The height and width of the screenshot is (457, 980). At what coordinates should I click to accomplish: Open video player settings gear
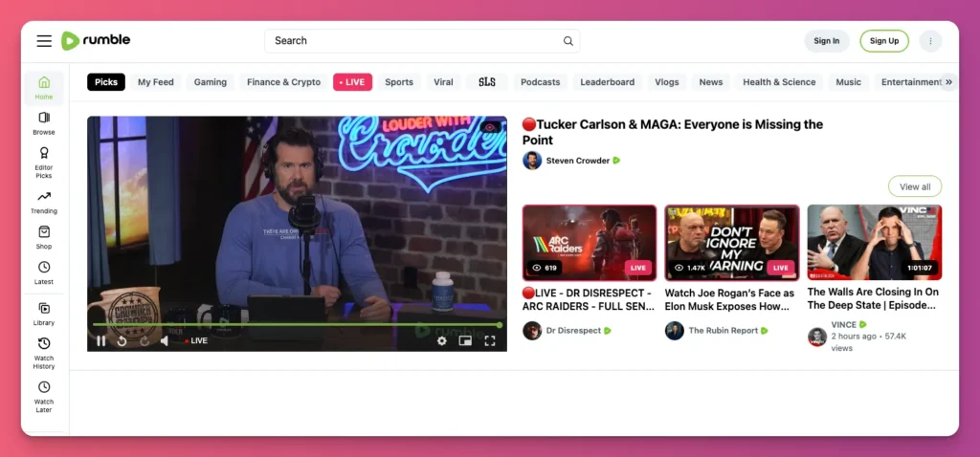coord(442,341)
